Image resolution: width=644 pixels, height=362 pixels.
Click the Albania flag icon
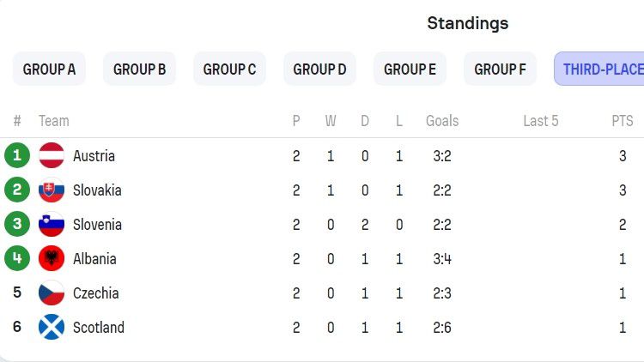[x=52, y=258]
